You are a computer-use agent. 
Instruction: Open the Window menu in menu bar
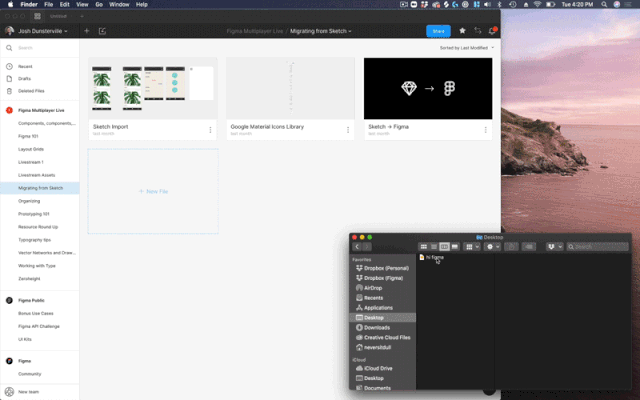pyautogui.click(x=119, y=4)
